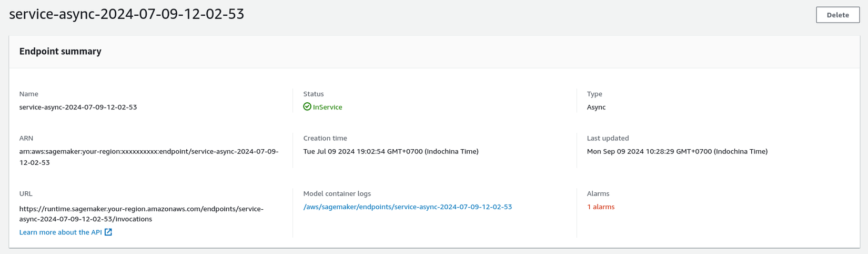Viewport: 868px width, 254px height.
Task: Click the InService status text
Action: click(x=327, y=107)
